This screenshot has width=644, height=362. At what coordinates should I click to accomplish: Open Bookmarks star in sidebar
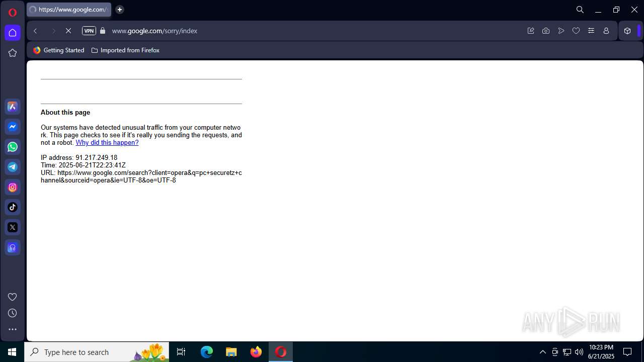pyautogui.click(x=13, y=53)
